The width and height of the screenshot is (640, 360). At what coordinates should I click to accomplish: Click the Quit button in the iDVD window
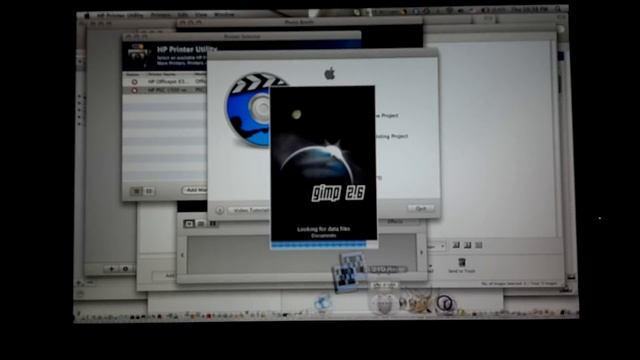click(420, 208)
